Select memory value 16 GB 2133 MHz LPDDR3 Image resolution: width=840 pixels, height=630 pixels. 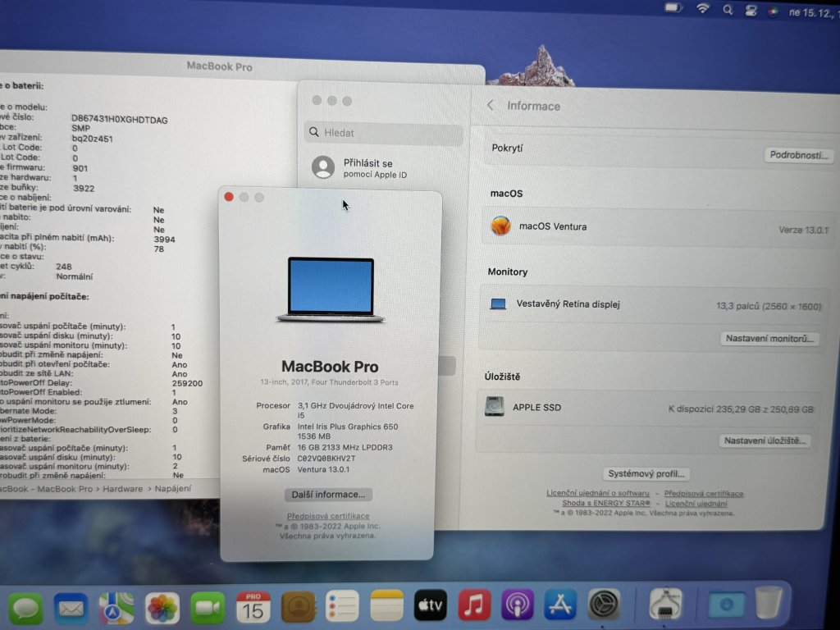tap(345, 447)
